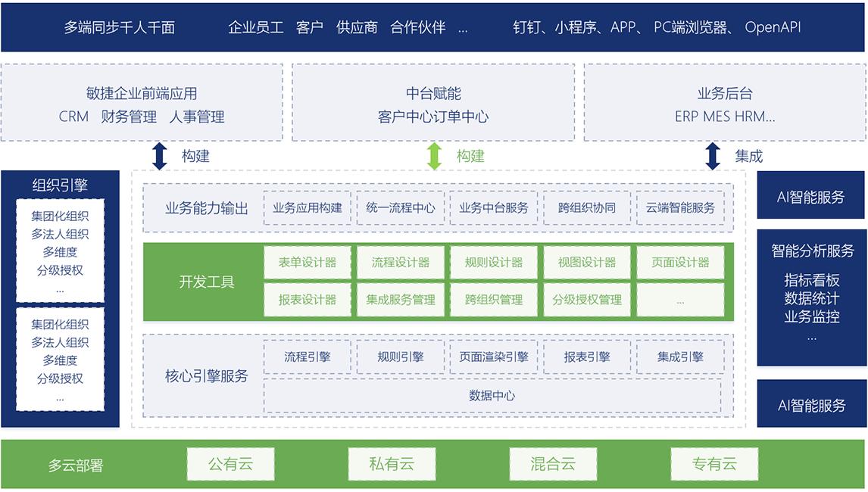Select the 页面渲染引擎 box
This screenshot has width=868, height=492.
click(494, 357)
